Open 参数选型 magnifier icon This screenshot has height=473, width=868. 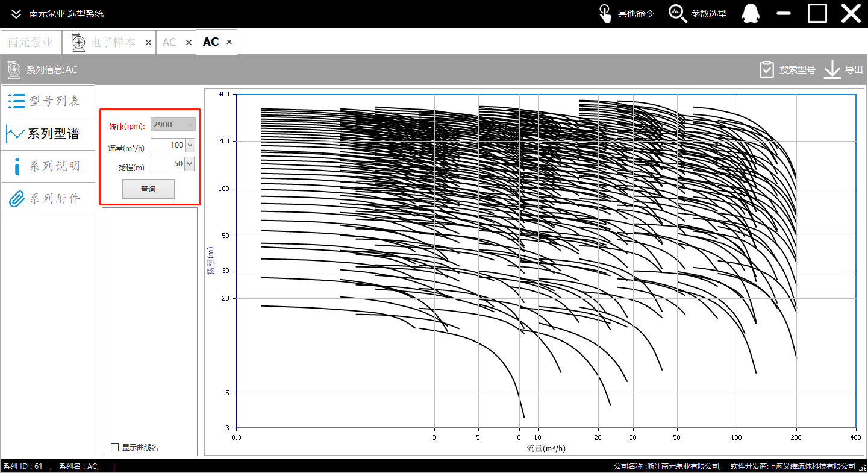(678, 13)
